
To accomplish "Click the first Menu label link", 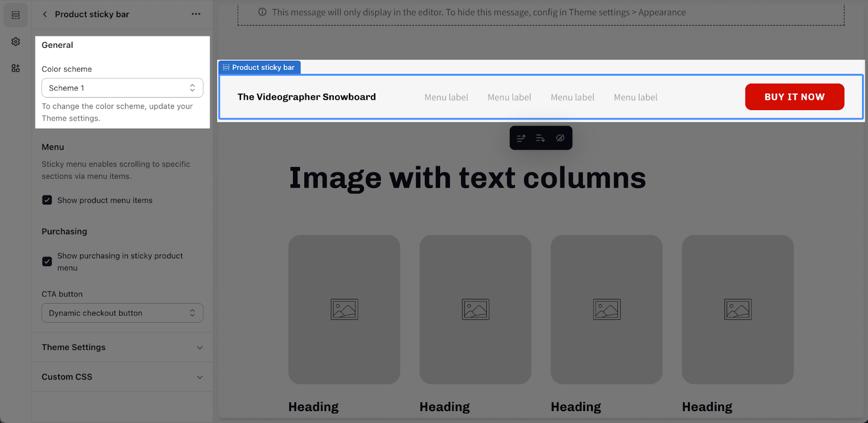I will click(446, 98).
